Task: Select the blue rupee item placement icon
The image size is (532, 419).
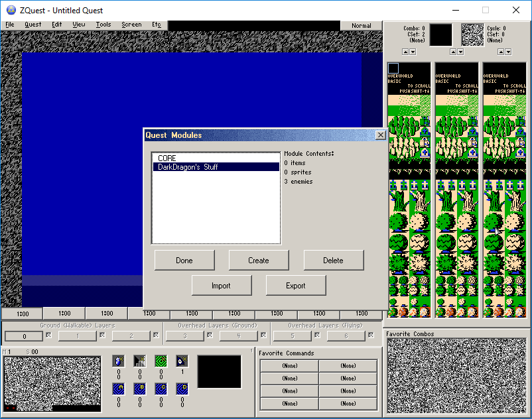Action: [x=119, y=361]
